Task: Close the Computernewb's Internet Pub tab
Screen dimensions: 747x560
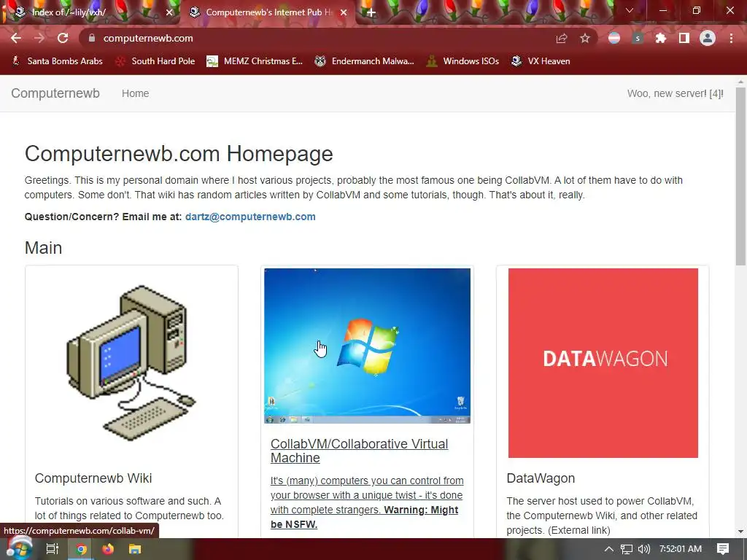Action: pos(344,13)
